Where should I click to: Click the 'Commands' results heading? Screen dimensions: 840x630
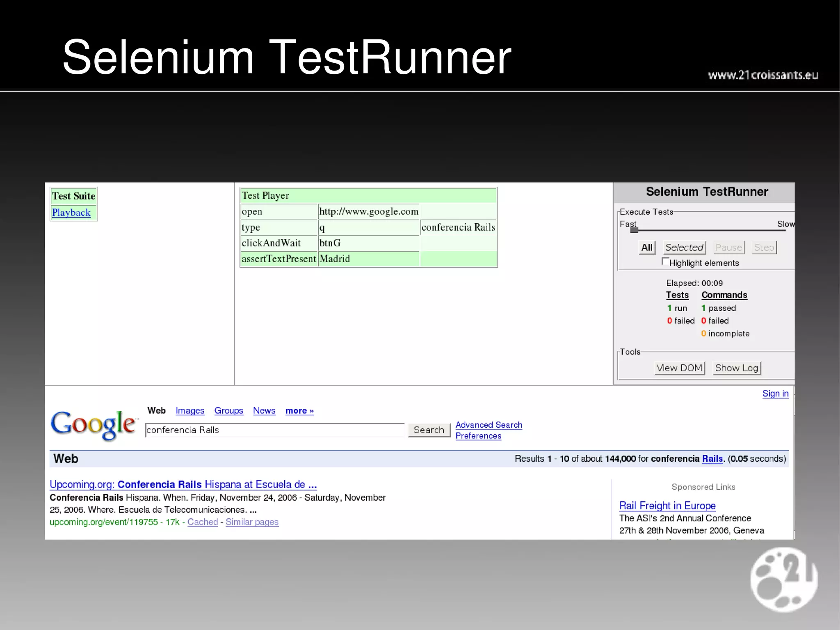click(x=724, y=295)
